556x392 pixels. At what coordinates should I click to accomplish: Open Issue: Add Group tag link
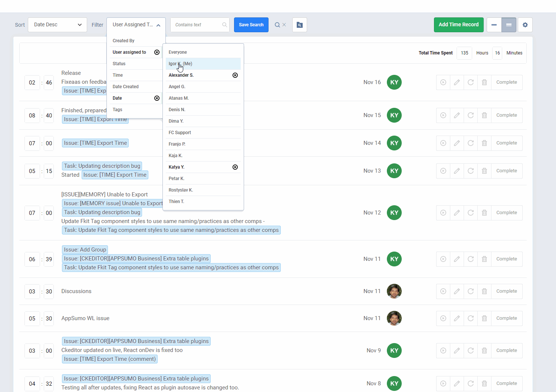click(85, 250)
